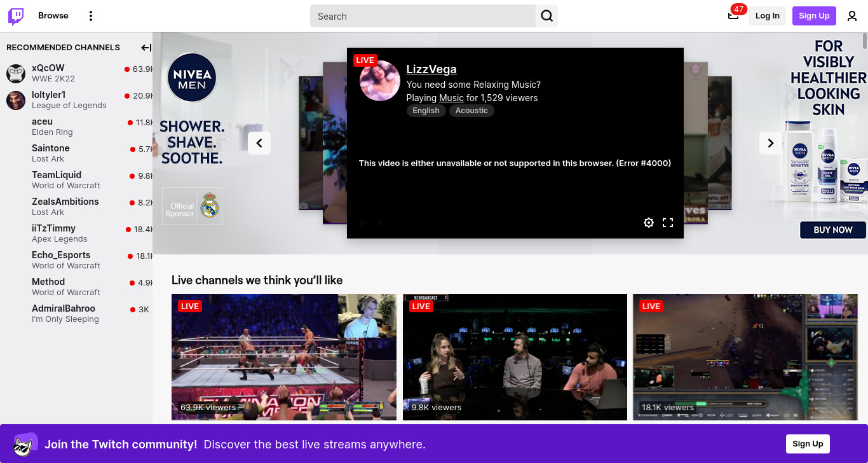Viewport: 868px width, 463px height.
Task: Open LizzVega channel name link
Action: (x=431, y=69)
